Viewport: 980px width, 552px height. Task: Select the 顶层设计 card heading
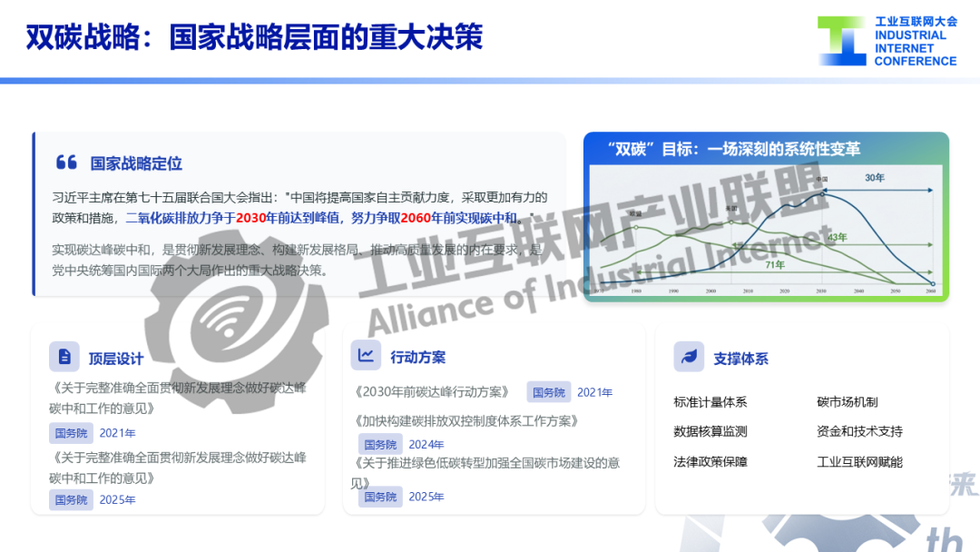click(116, 359)
